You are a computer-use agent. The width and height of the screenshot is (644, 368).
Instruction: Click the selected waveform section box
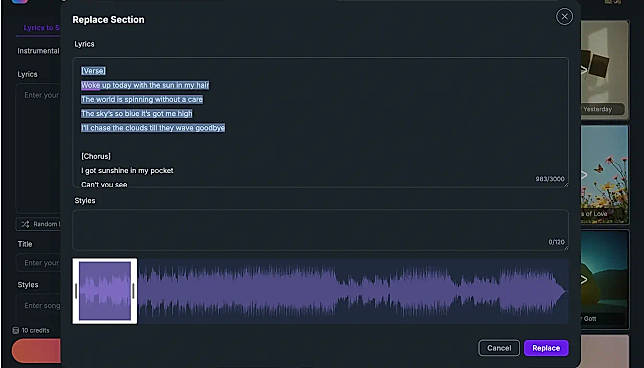pyautogui.click(x=105, y=291)
